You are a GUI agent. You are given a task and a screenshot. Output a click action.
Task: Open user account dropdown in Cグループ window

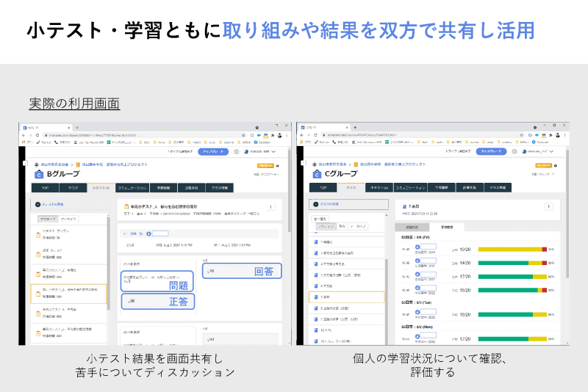[x=538, y=151]
